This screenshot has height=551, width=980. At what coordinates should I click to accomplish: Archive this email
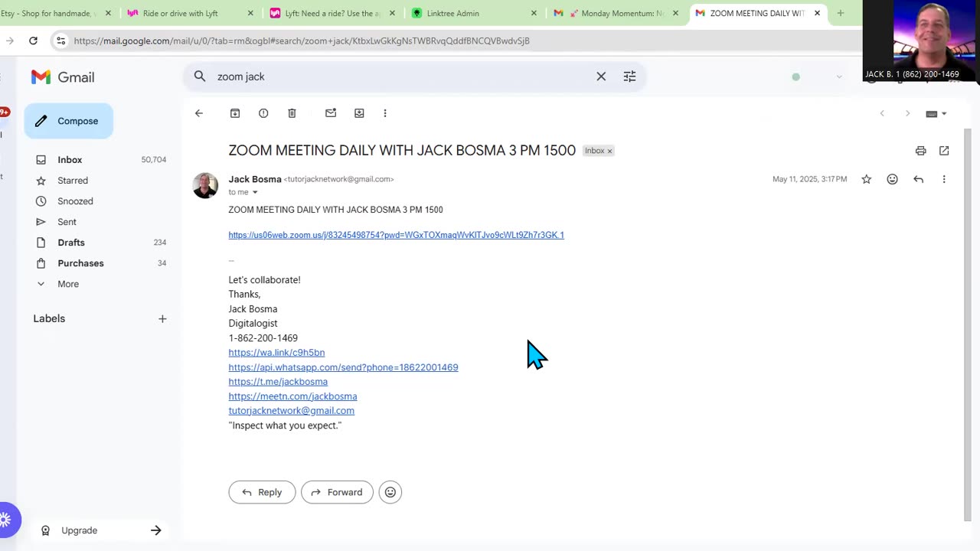click(x=235, y=113)
